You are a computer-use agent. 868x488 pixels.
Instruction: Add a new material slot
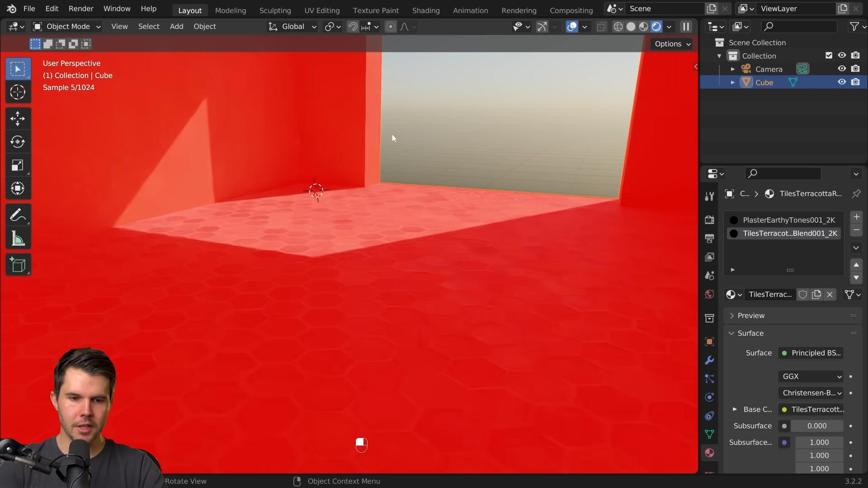856,217
